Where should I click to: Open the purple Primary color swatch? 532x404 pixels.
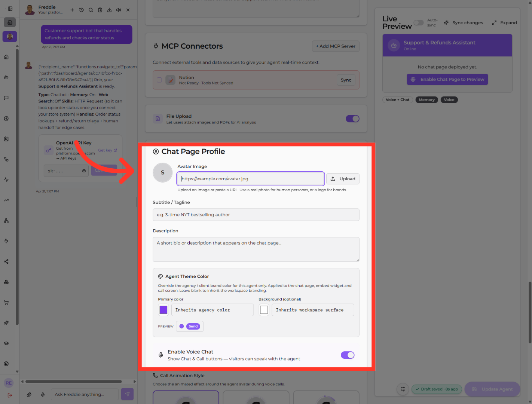(x=163, y=310)
